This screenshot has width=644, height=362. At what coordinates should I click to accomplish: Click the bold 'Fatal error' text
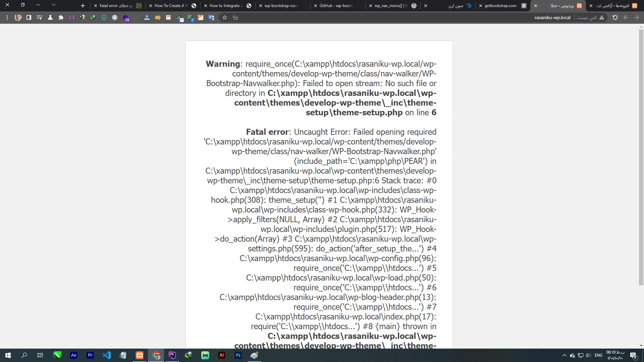(267, 132)
